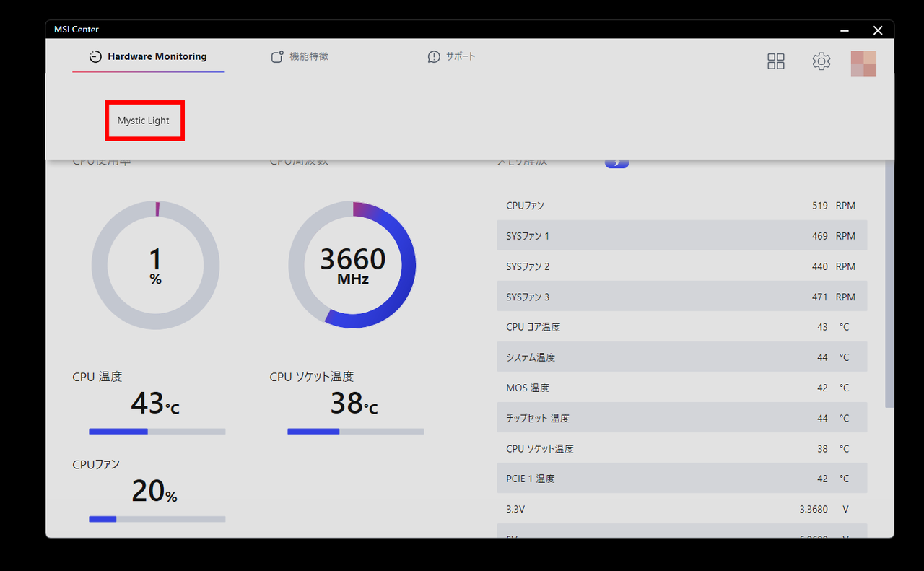Screen dimensions: 924x571
Task: Select the SYSファン 2 row
Action: 682,266
